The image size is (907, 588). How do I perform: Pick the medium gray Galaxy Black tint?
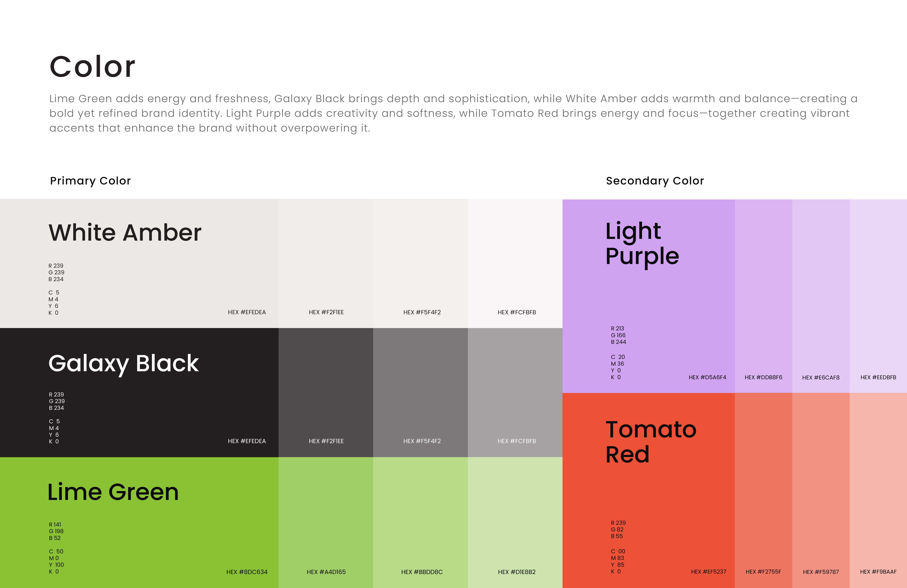[420, 392]
